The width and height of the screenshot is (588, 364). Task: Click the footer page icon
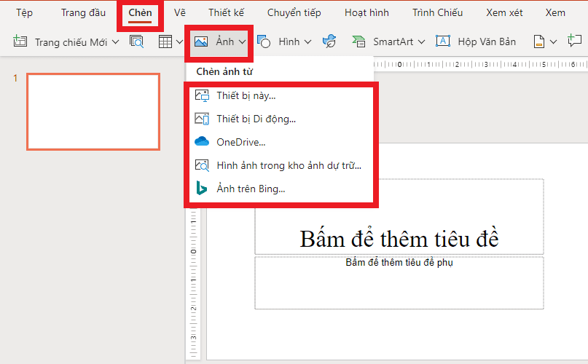pos(539,41)
